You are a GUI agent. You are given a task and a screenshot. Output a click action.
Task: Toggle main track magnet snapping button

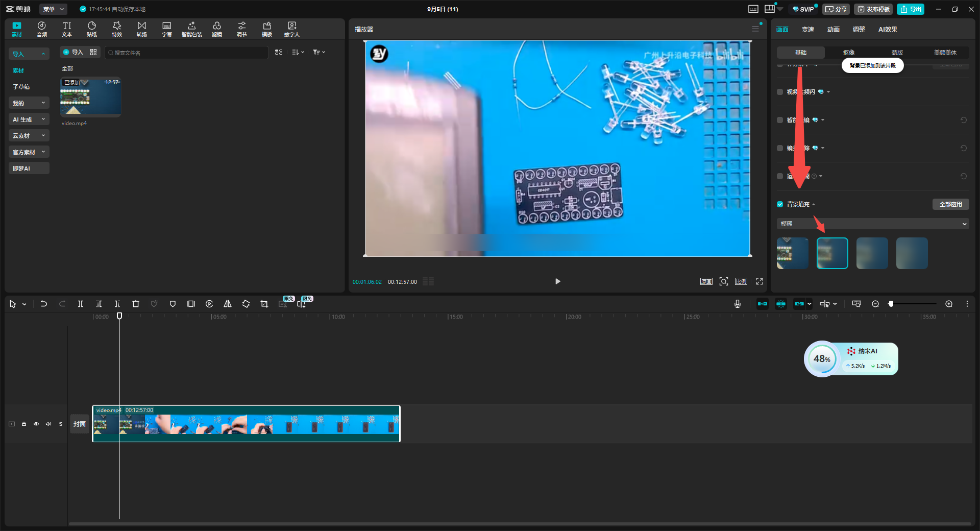click(x=763, y=304)
